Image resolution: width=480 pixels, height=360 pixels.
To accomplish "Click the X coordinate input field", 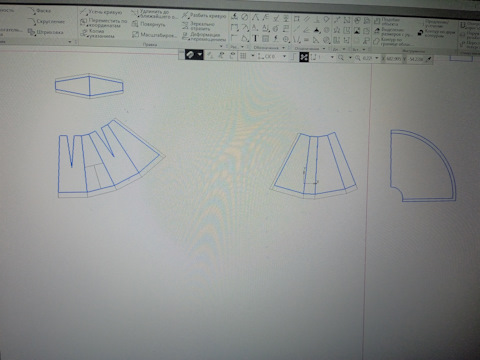I will coord(394,59).
